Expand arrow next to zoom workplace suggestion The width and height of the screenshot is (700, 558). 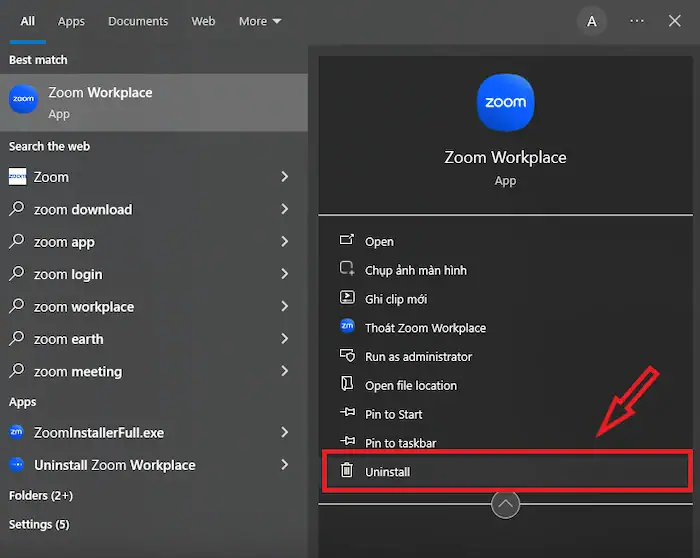[284, 306]
